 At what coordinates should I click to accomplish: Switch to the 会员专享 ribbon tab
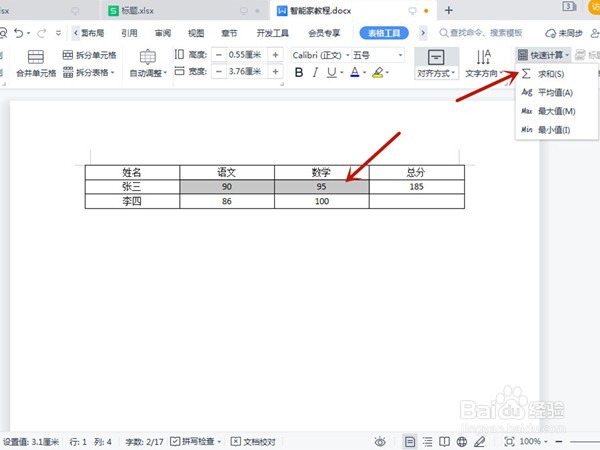pos(324,33)
